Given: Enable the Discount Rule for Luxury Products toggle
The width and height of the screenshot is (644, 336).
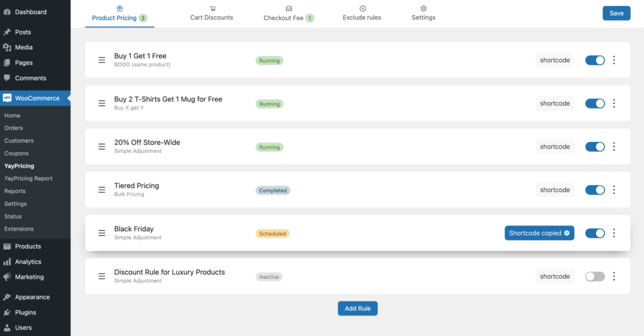Looking at the screenshot, I should click(x=595, y=276).
